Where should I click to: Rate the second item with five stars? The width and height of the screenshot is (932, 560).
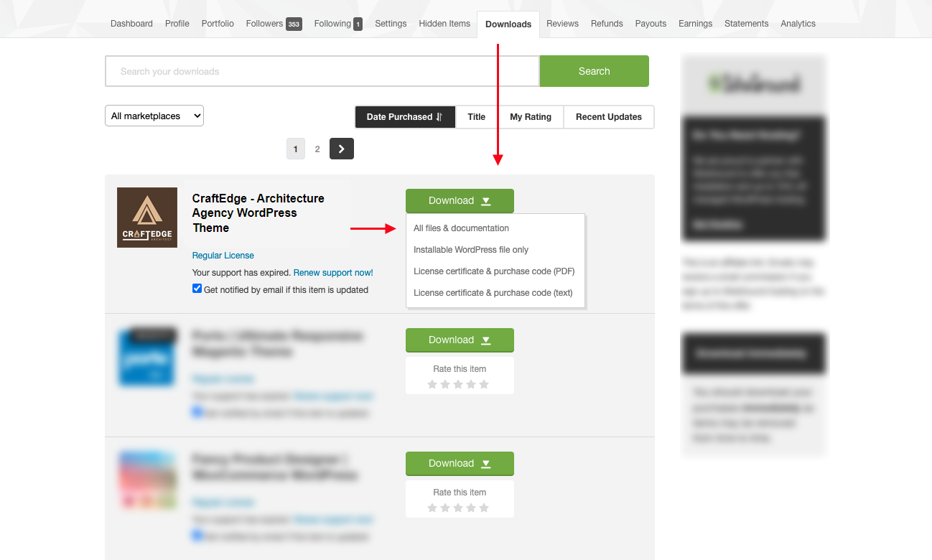tap(484, 385)
